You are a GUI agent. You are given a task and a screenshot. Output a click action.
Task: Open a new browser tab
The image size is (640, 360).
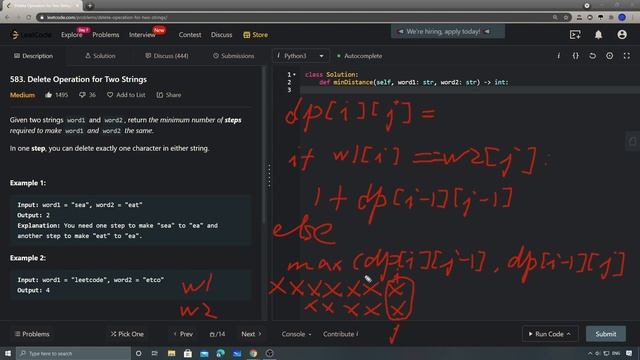point(90,6)
